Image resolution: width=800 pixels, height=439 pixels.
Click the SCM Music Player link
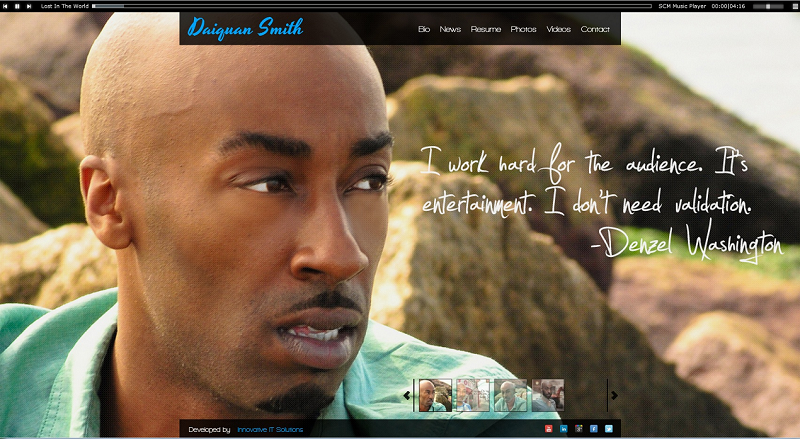click(x=682, y=6)
